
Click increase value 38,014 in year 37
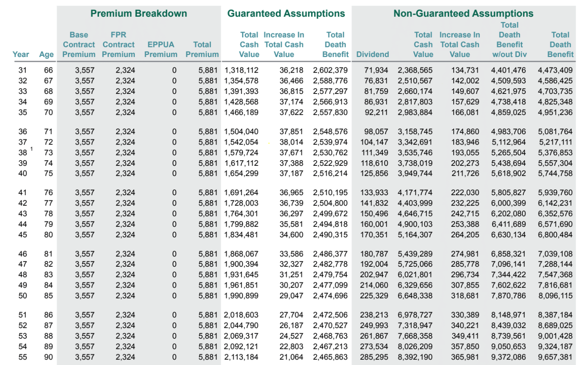[291, 142]
